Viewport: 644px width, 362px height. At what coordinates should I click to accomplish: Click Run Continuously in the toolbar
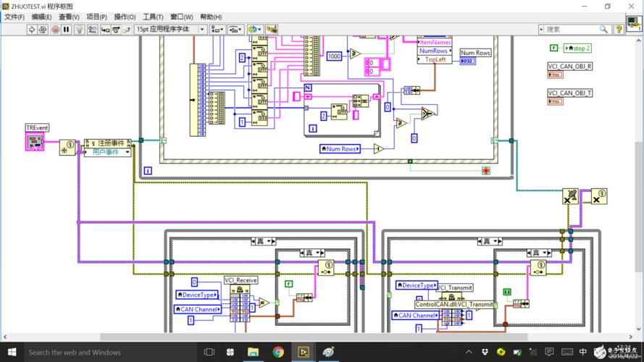pyautogui.click(x=43, y=30)
